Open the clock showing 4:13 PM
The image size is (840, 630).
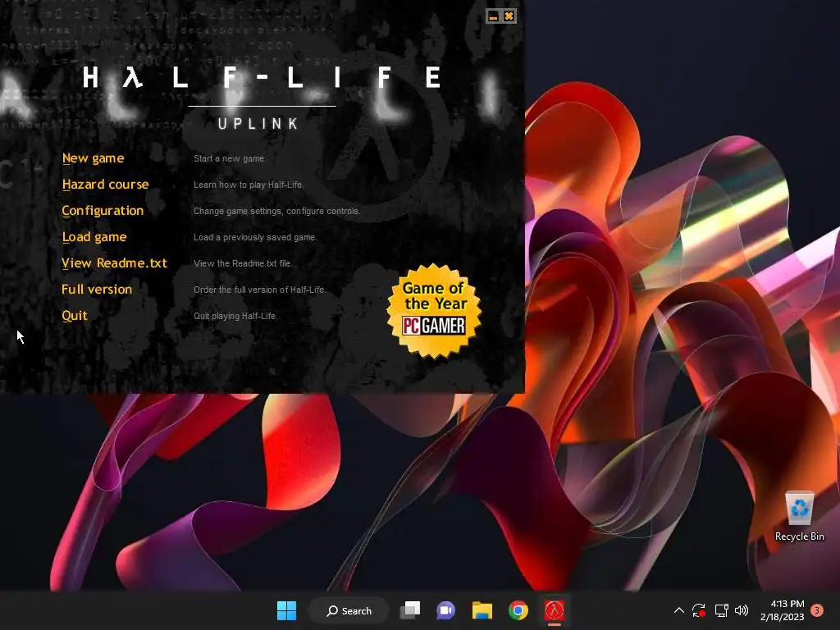782,610
